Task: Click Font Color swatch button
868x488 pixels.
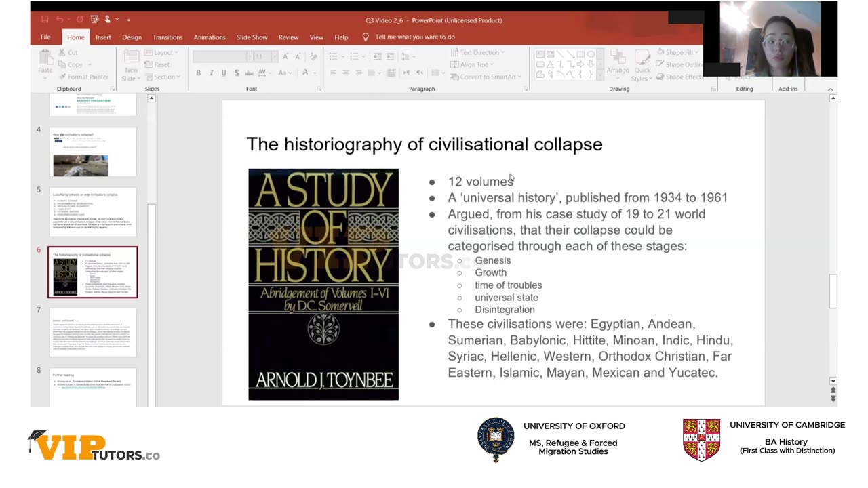Action: point(306,73)
